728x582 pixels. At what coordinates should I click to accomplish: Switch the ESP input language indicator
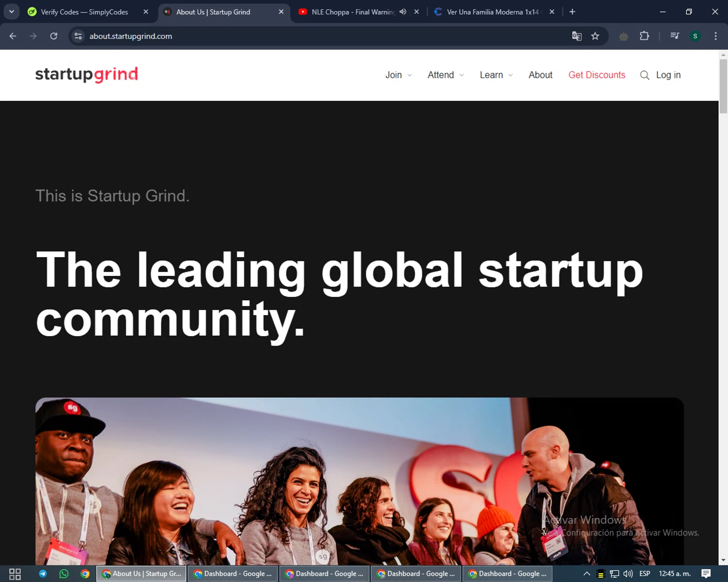point(645,574)
